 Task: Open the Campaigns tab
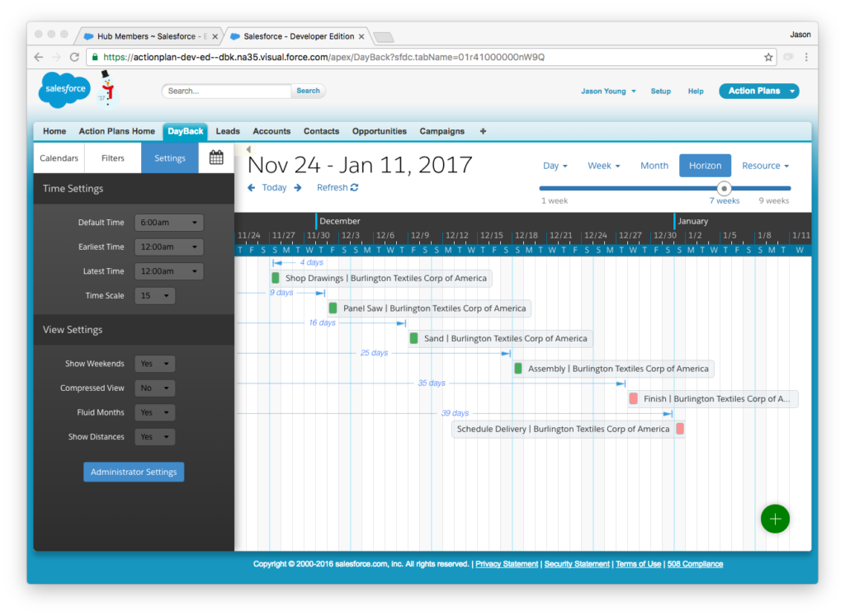442,131
